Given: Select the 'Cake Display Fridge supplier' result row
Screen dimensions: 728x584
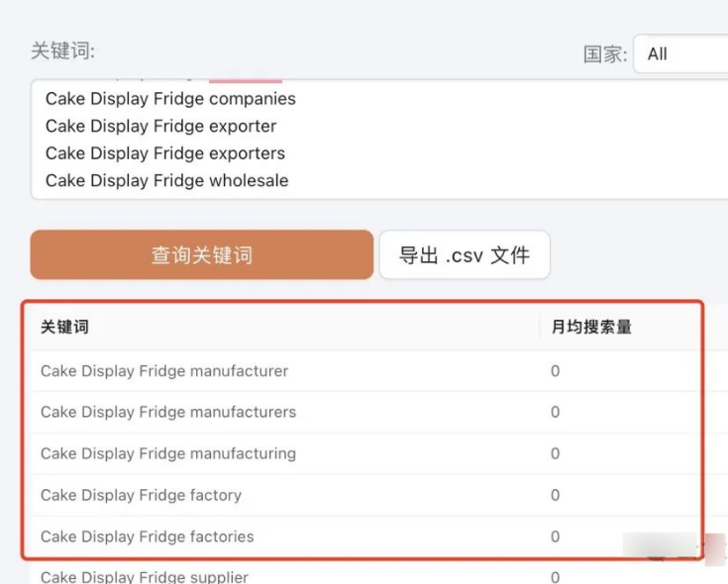Looking at the screenshot, I should [145, 576].
